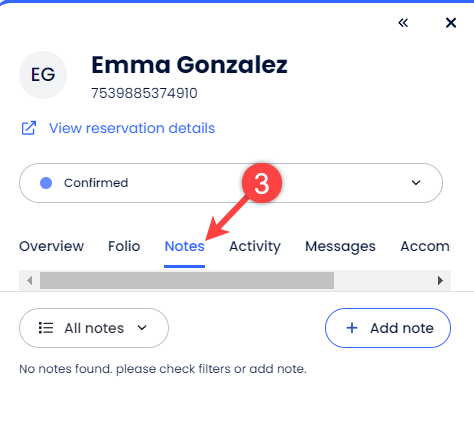
Task: Switch to the Folio tab
Action: 124,246
